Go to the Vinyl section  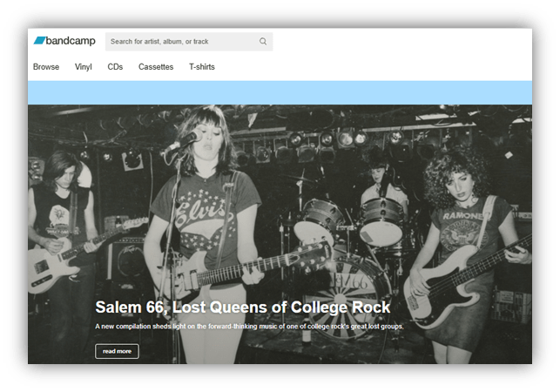(x=84, y=67)
